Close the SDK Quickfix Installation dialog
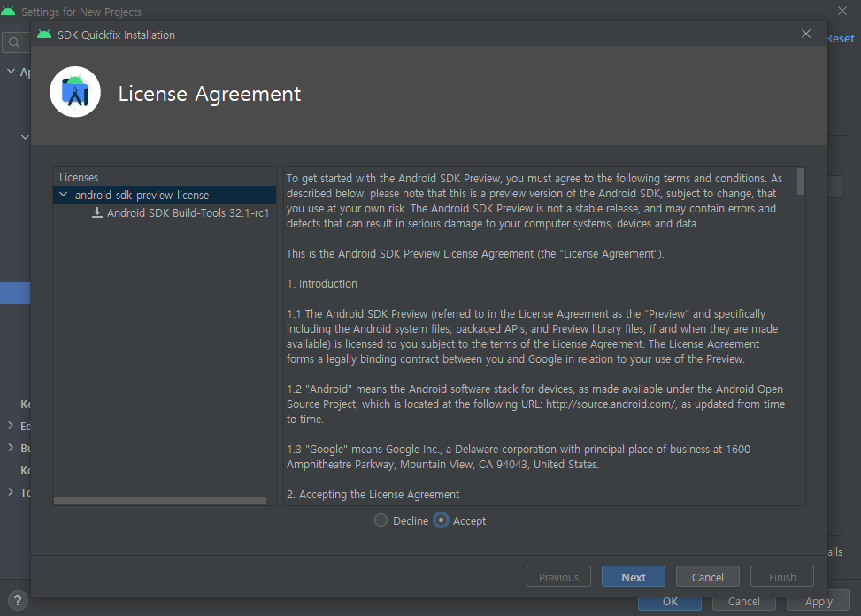 [805, 34]
